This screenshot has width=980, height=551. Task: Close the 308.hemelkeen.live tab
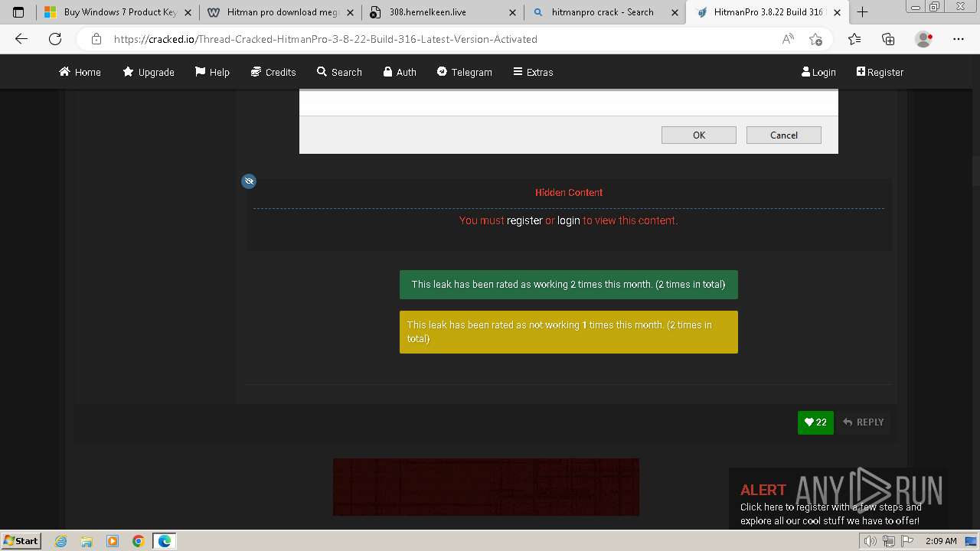513,12
